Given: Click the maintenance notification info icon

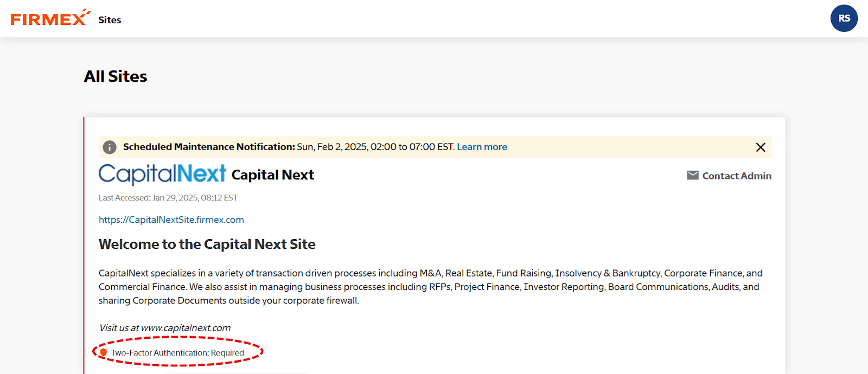Looking at the screenshot, I should pos(110,147).
